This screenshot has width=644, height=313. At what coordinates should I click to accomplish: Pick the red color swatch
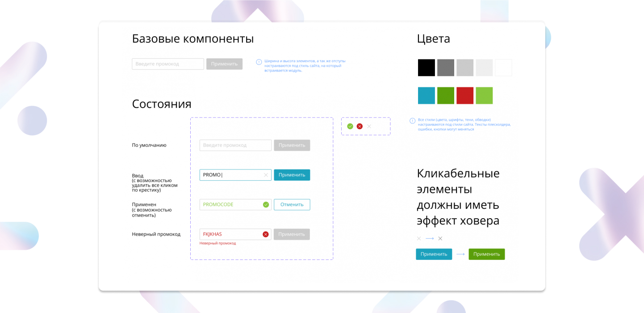pos(465,96)
